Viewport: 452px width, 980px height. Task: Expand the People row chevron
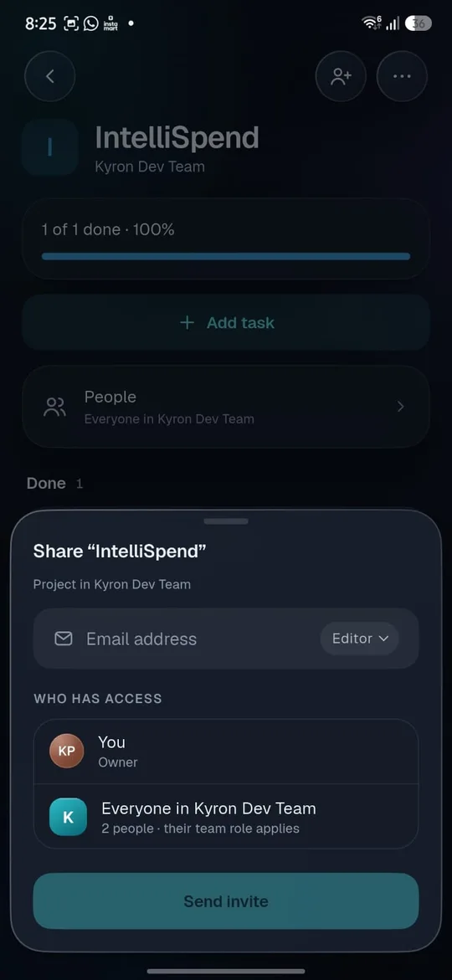(x=402, y=407)
